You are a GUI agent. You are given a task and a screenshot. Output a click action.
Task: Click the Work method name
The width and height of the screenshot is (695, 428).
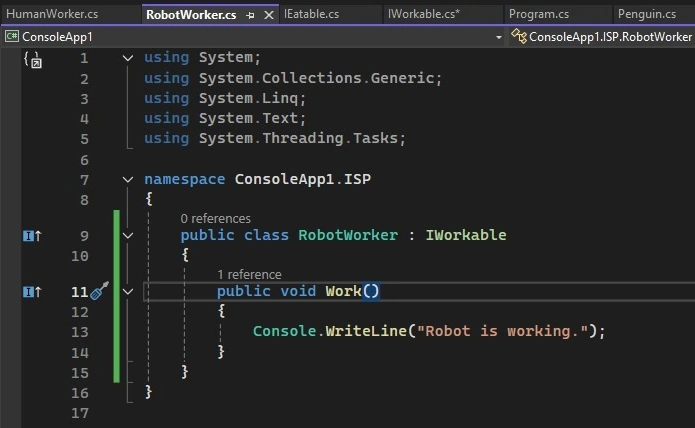(x=344, y=291)
